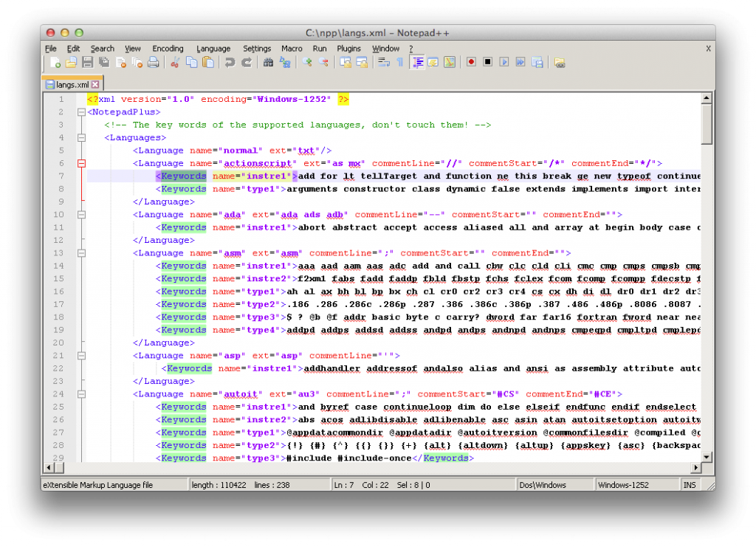This screenshot has width=756, height=547.
Task: Open the View menu
Action: coord(133,49)
